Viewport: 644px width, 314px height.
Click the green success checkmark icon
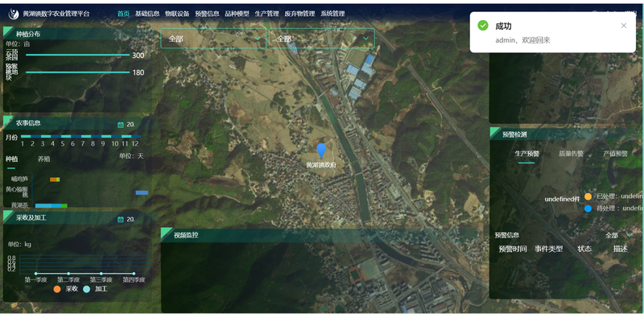point(483,26)
